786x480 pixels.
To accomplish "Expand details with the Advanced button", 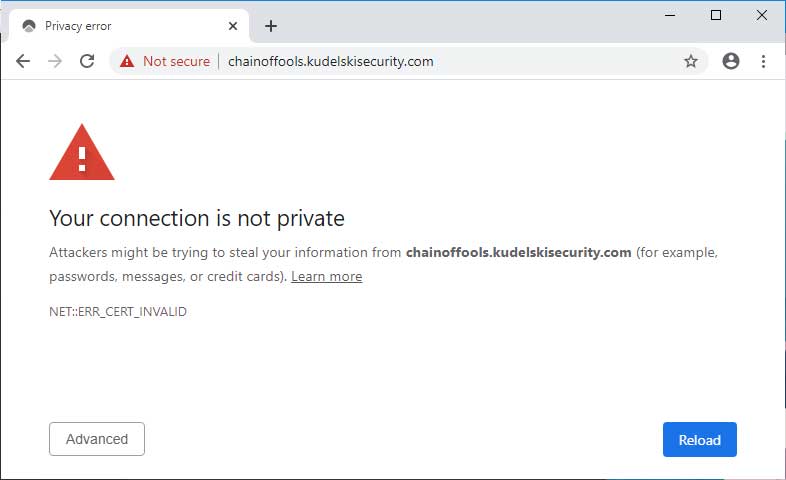I will (x=97, y=439).
